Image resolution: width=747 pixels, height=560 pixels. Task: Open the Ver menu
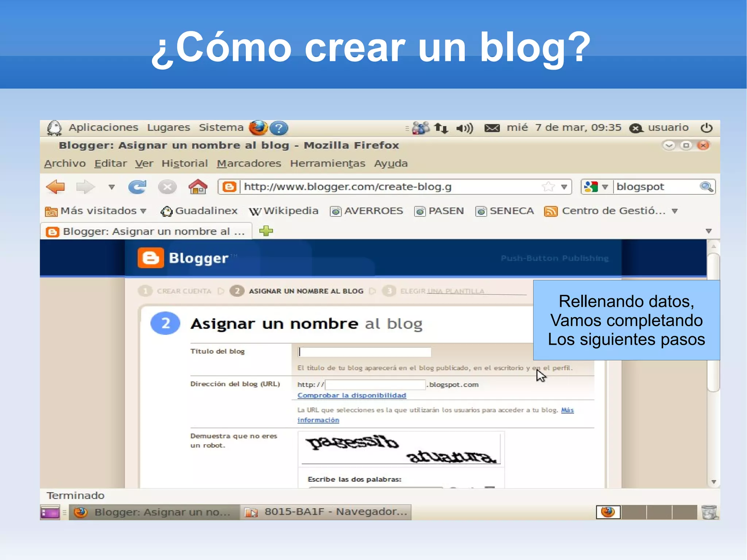144,163
